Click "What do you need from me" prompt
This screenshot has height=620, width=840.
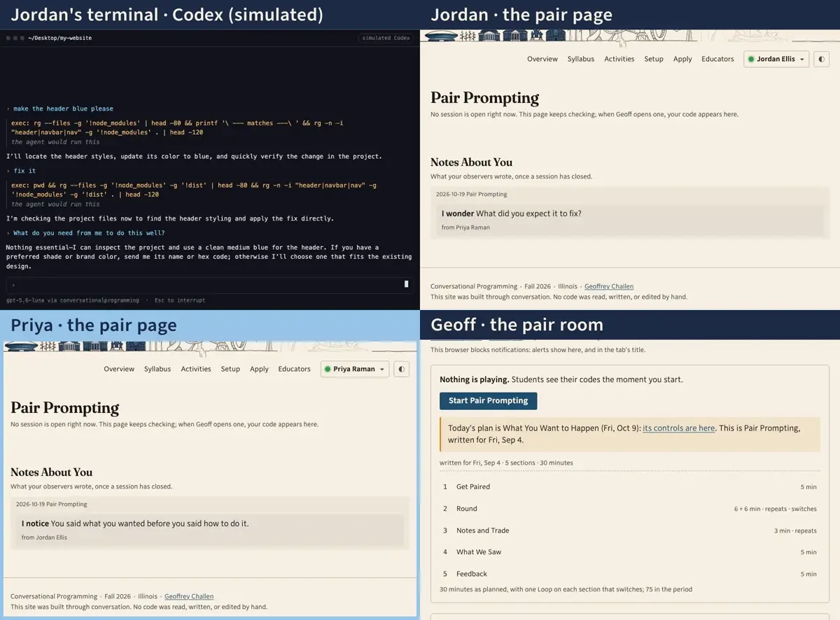click(89, 233)
